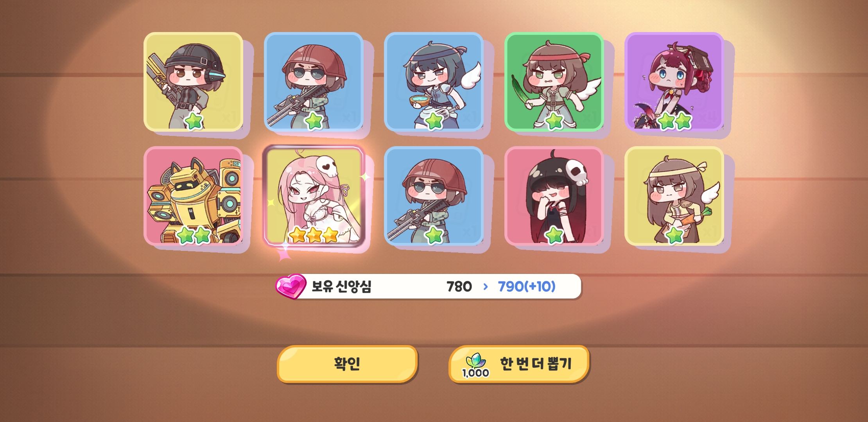Select the top-row red-helmet sunglasses soldier
The width and height of the screenshot is (868, 422).
[x=314, y=82]
